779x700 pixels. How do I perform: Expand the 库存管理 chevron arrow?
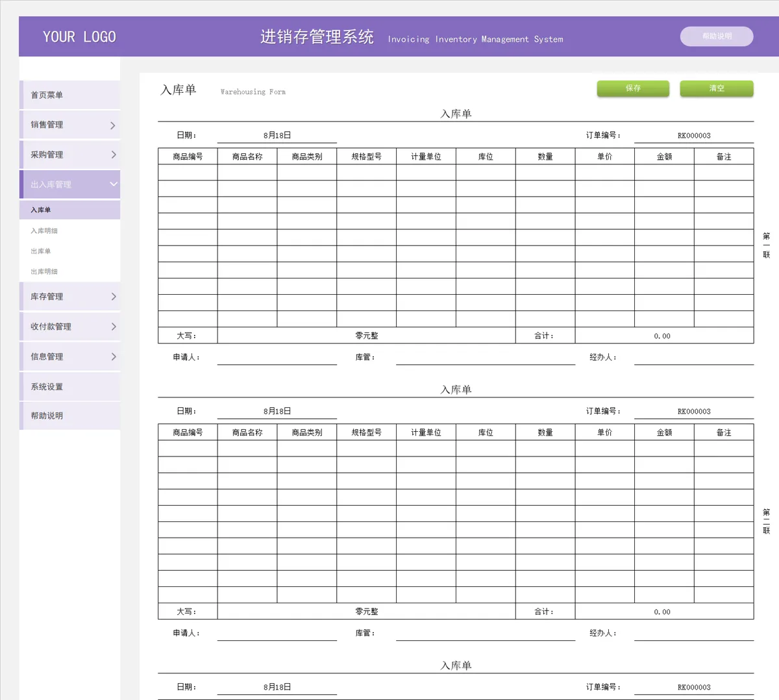[x=114, y=297]
